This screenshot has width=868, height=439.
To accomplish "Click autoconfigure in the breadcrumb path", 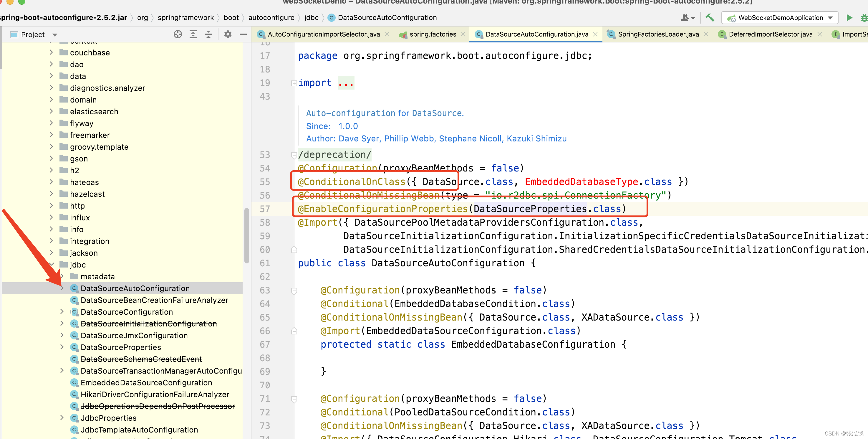I will click(271, 18).
